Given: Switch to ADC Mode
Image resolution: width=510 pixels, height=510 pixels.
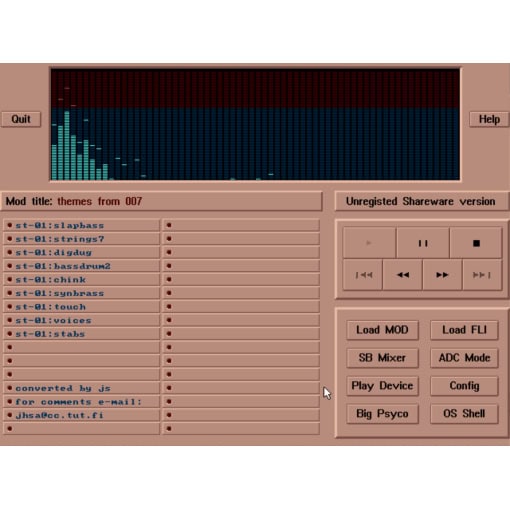Looking at the screenshot, I should (x=464, y=358).
